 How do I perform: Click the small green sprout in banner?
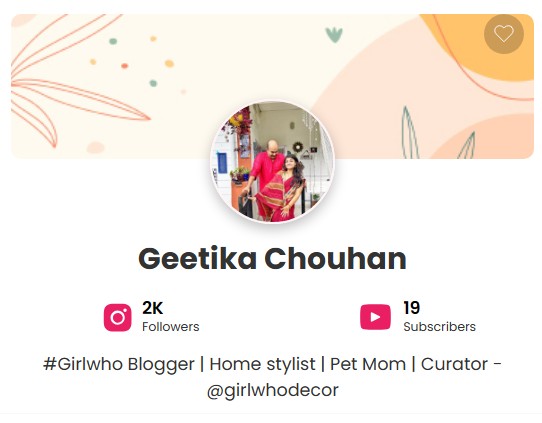click(334, 35)
